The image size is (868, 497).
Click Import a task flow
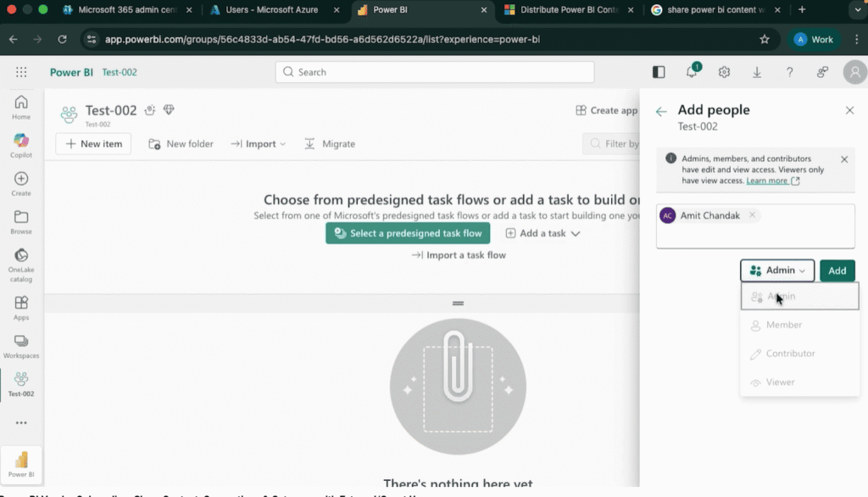pyautogui.click(x=459, y=255)
